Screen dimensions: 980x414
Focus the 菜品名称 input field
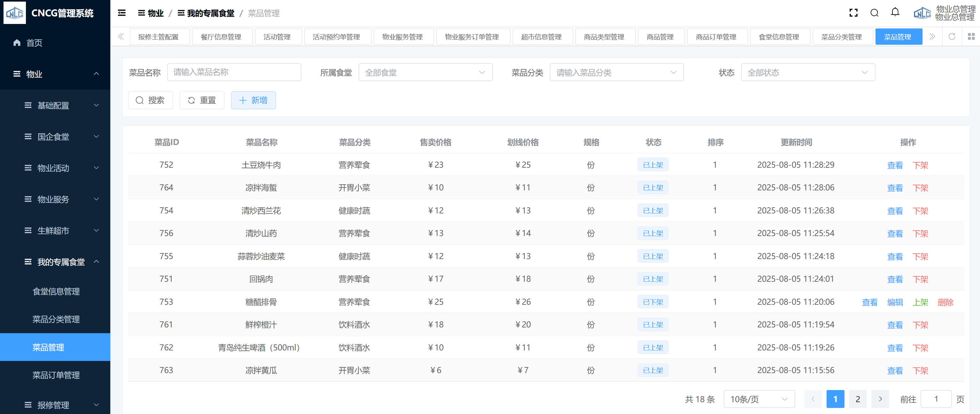234,72
